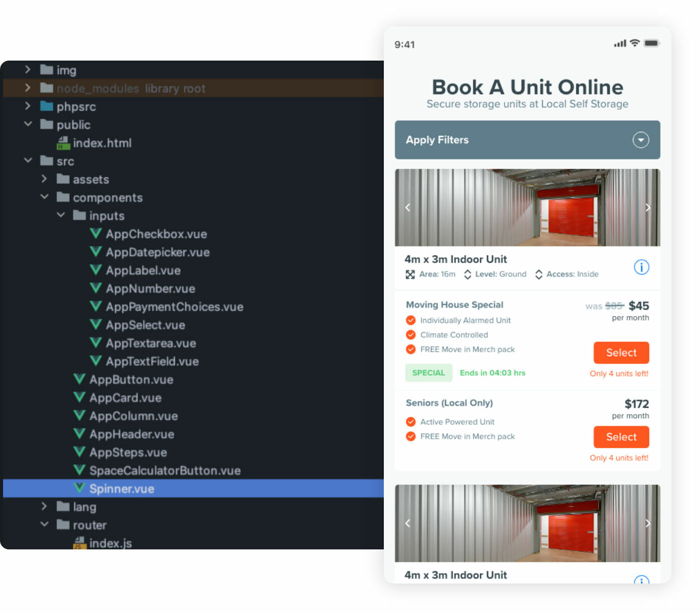Open Spinner.vue in the file tree
The image size is (700, 614).
(122, 489)
